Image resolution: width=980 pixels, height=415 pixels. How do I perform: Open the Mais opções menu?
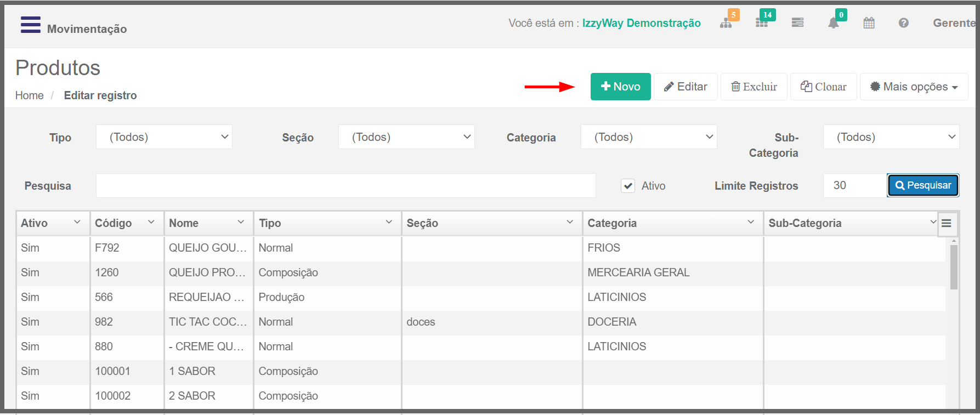click(x=914, y=87)
